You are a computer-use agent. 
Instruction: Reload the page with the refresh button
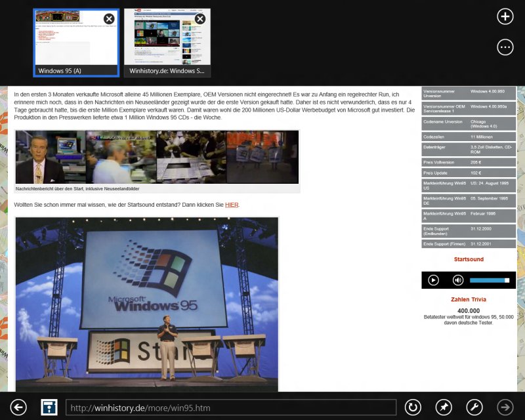tap(413, 408)
